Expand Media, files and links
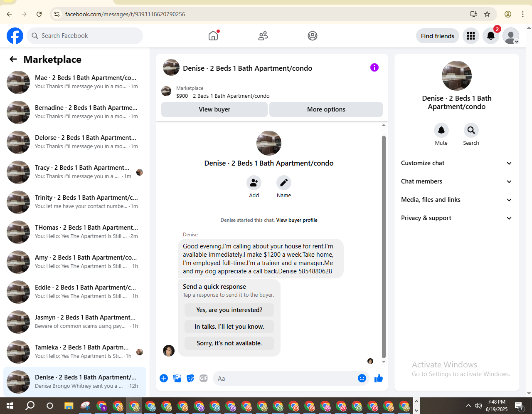The image size is (532, 414). point(456,200)
